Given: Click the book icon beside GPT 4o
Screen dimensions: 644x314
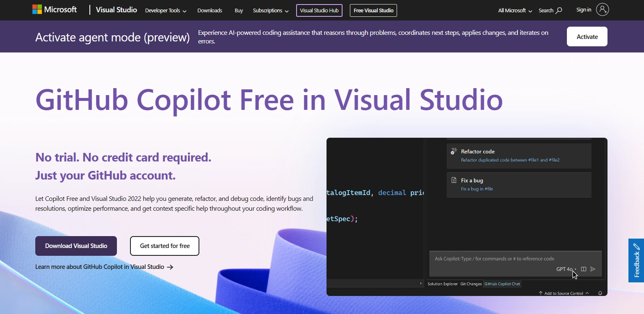Looking at the screenshot, I should [584, 269].
